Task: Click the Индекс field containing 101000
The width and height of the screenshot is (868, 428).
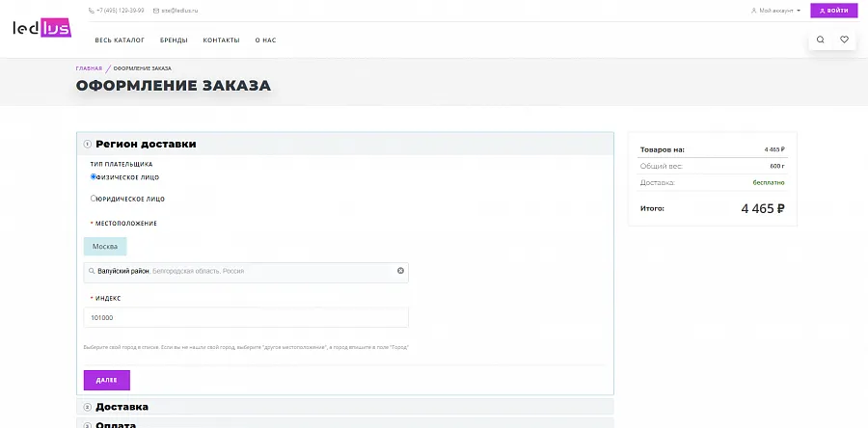Action: tap(246, 318)
